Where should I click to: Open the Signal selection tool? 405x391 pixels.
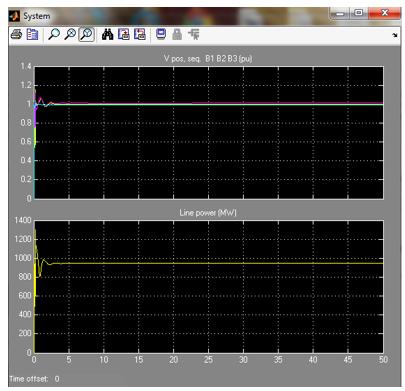pos(194,34)
